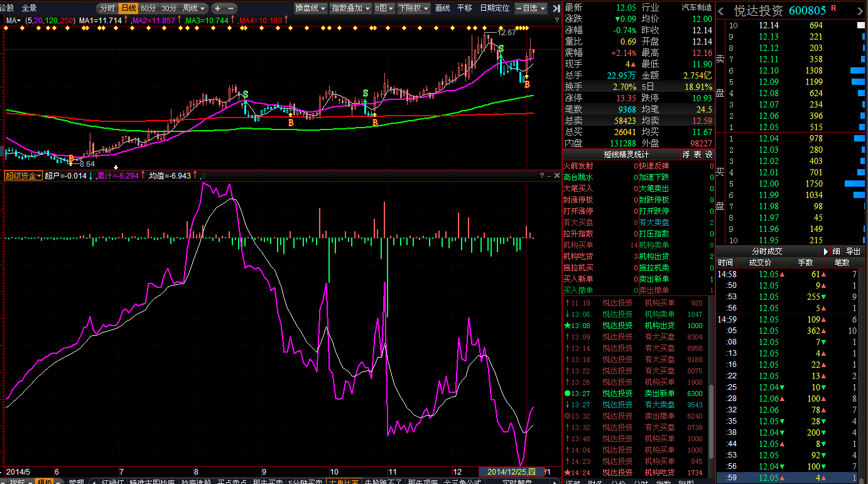This screenshot has width=868, height=484.
Task: Click the 日期定位 button
Action: click(495, 8)
